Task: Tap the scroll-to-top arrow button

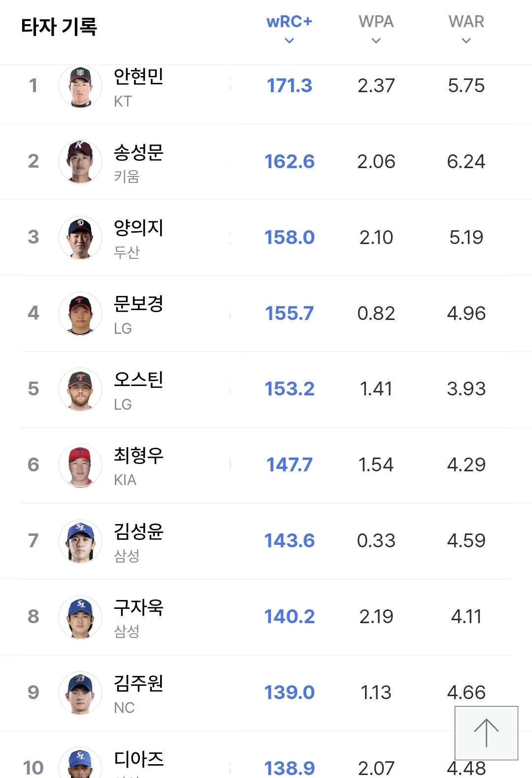Action: coord(486,733)
